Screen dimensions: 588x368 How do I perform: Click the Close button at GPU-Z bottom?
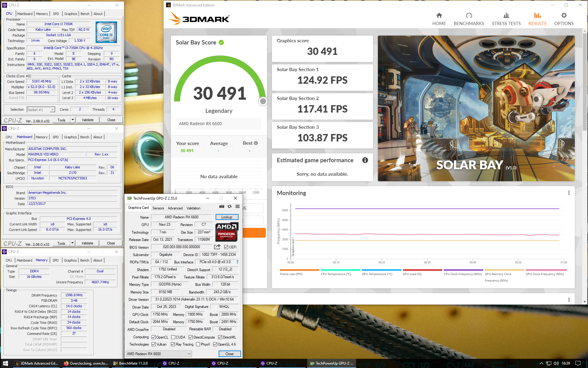tap(230, 354)
